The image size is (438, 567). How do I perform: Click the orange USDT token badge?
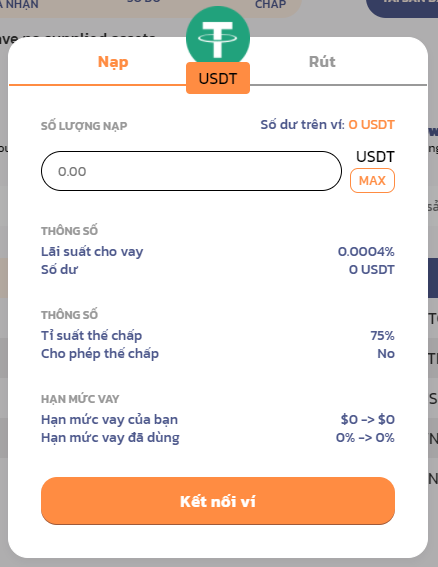click(218, 78)
